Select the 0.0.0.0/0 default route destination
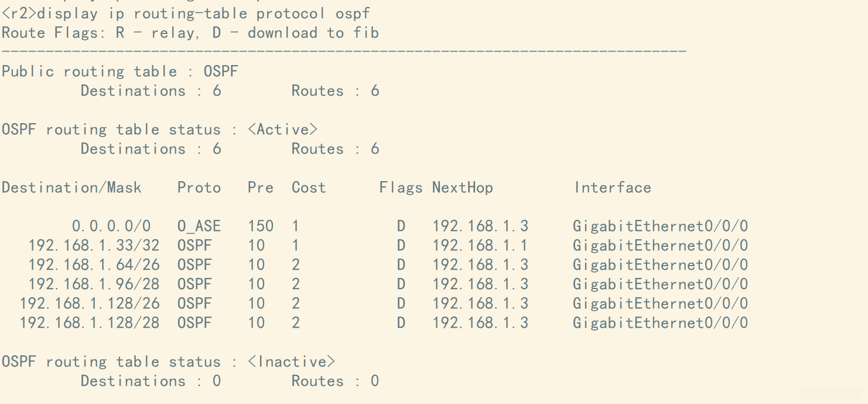Screen dimensions: 868x404 click(111, 226)
